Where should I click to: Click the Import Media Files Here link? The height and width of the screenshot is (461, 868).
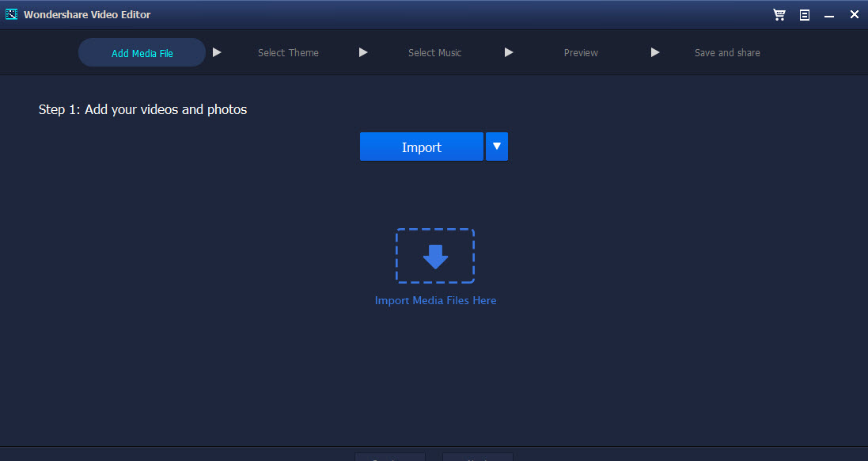click(x=436, y=300)
